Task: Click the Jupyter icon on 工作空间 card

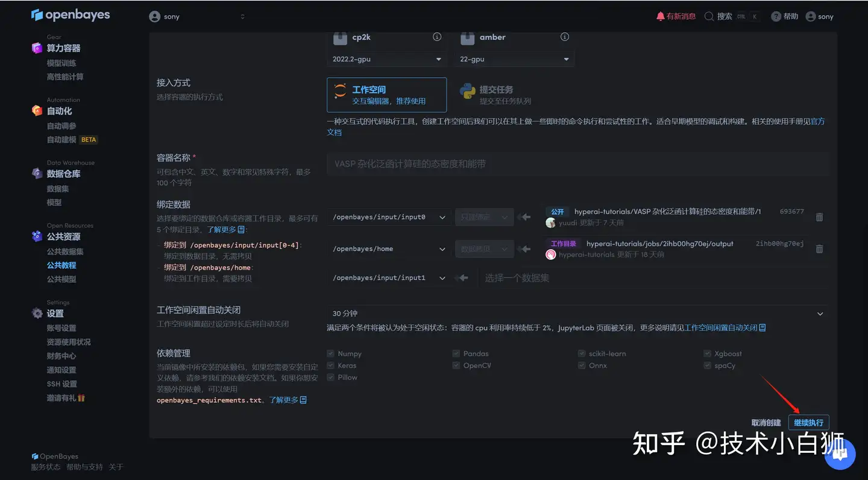Action: pyautogui.click(x=340, y=91)
